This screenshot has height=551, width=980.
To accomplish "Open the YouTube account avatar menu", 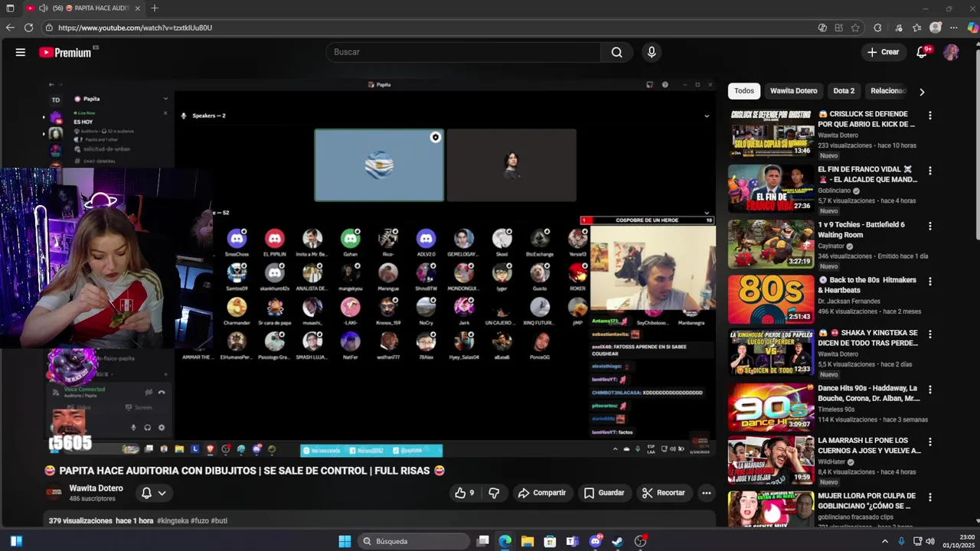I will tap(951, 52).
